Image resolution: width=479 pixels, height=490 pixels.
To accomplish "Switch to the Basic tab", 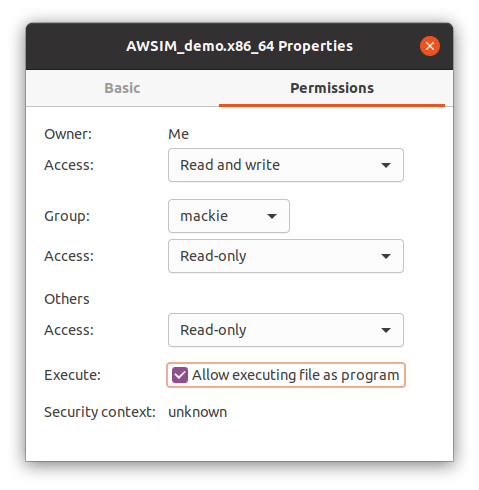I will point(122,88).
